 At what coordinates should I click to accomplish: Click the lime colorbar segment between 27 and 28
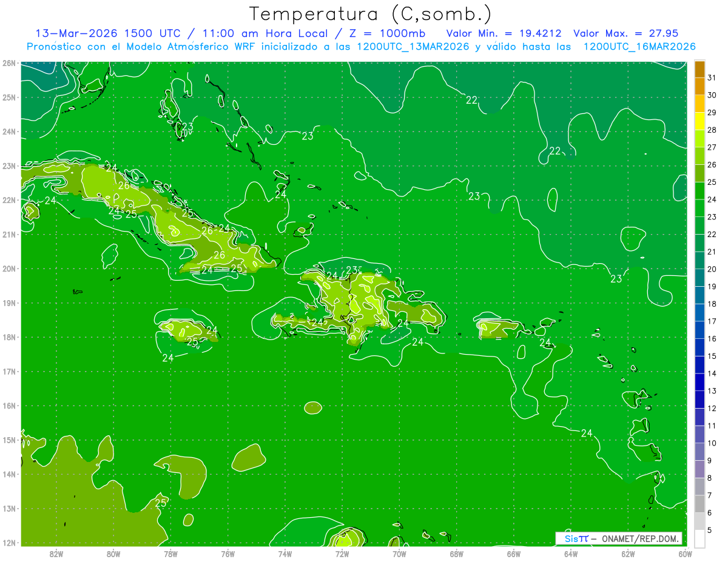699,139
